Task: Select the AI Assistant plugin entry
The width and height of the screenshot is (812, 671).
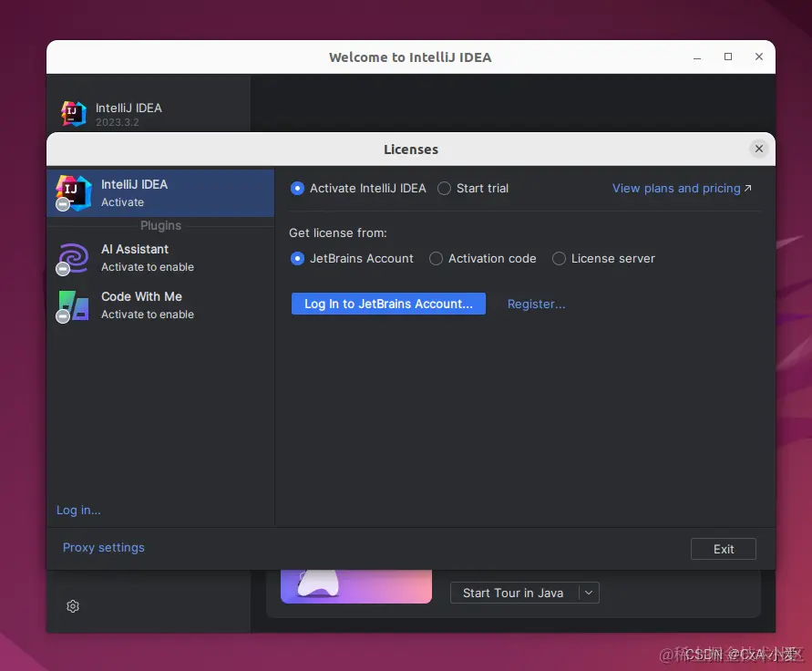Action: [160, 257]
